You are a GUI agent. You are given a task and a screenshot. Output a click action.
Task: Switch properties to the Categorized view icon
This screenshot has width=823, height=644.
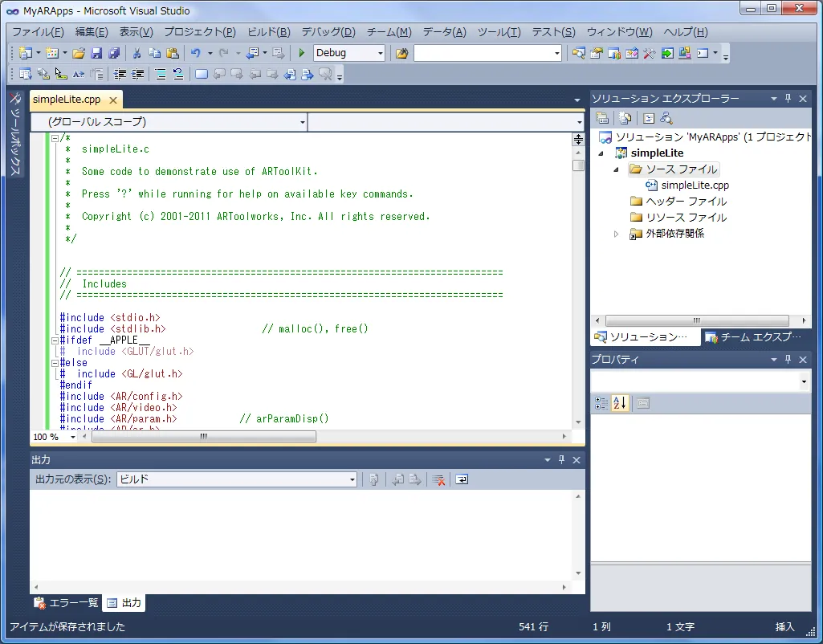[601, 403]
